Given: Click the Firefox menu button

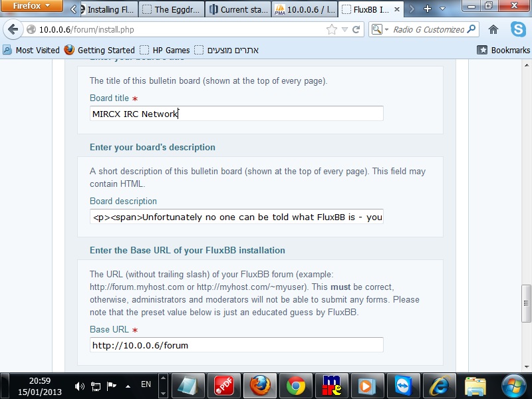Looking at the screenshot, I should [x=31, y=6].
